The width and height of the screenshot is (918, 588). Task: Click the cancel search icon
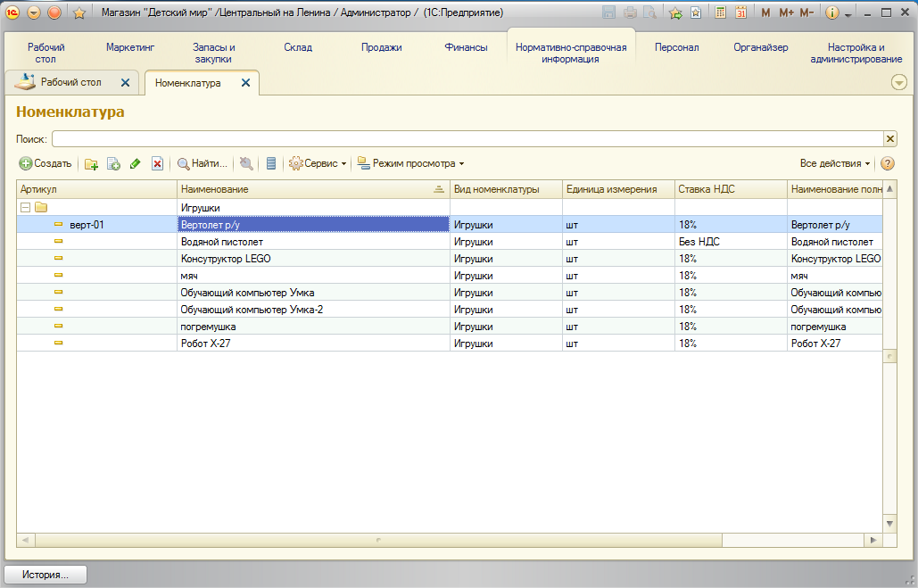pyautogui.click(x=246, y=164)
